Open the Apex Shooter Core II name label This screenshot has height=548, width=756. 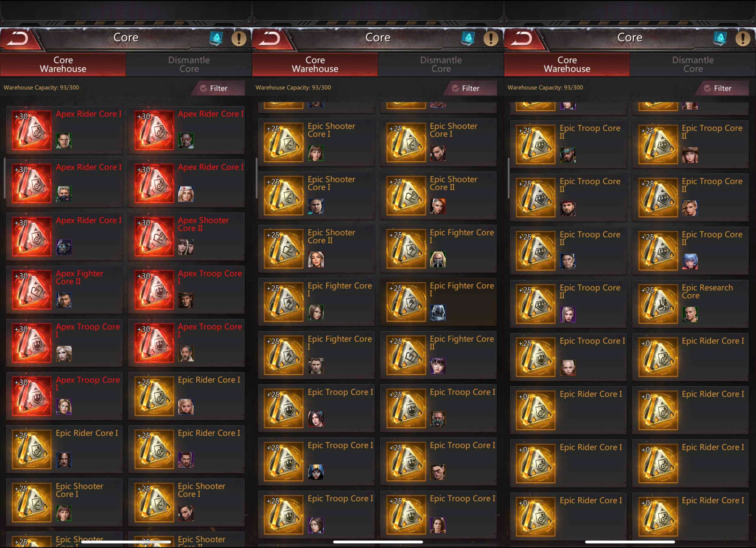point(203,224)
